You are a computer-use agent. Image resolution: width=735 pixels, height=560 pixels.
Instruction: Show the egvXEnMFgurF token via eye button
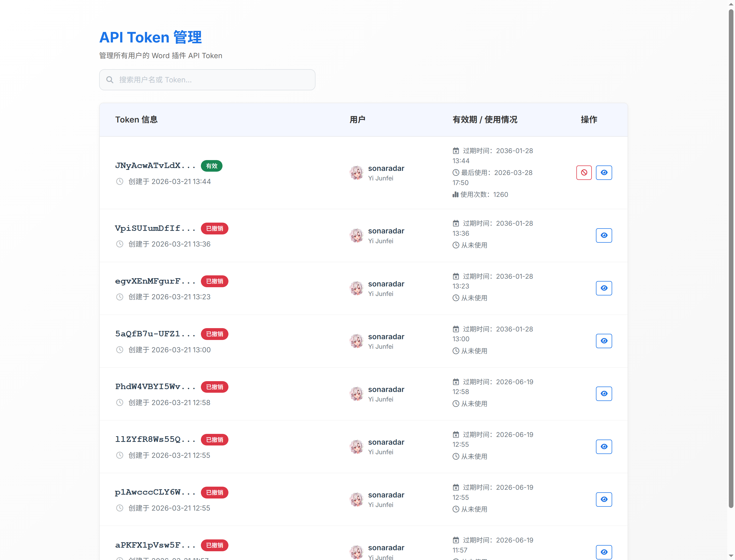pos(604,288)
